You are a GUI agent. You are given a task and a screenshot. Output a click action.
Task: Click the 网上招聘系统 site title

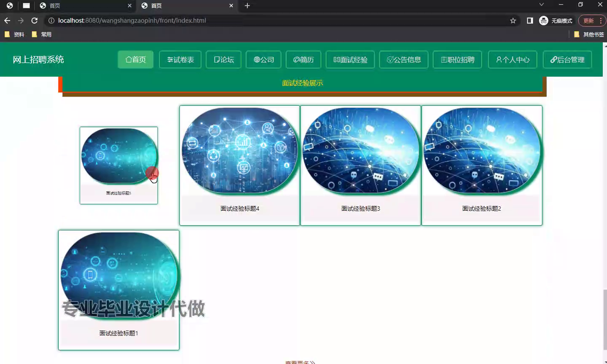[x=38, y=60]
